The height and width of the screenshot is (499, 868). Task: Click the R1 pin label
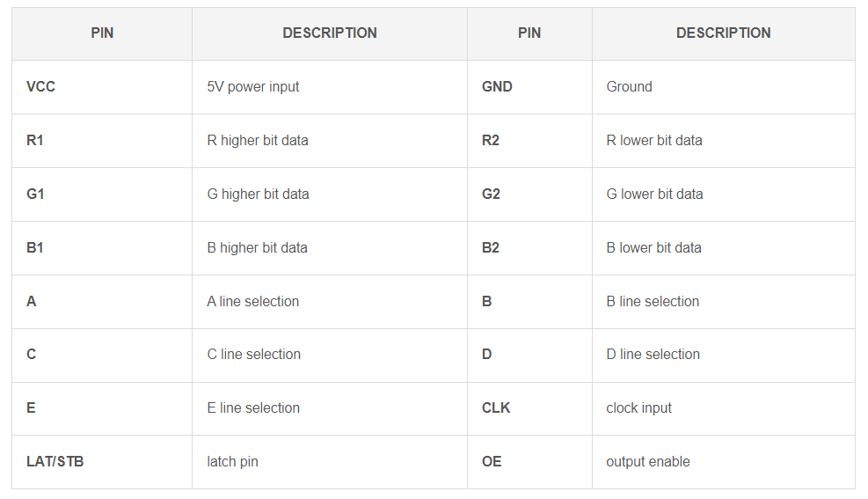35,141
